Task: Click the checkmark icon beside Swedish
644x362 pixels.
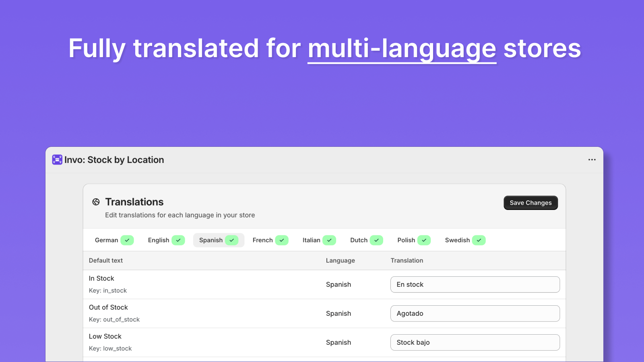Action: (x=479, y=240)
